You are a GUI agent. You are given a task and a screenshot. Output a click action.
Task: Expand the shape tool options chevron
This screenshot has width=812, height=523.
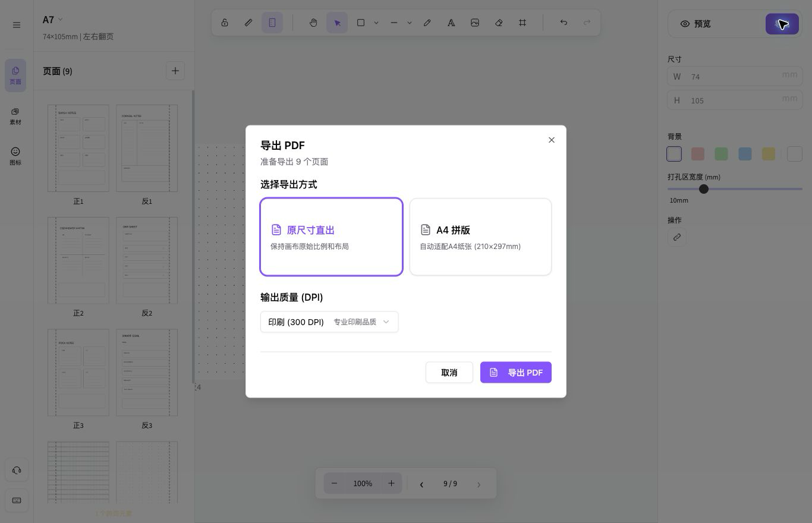(x=376, y=23)
